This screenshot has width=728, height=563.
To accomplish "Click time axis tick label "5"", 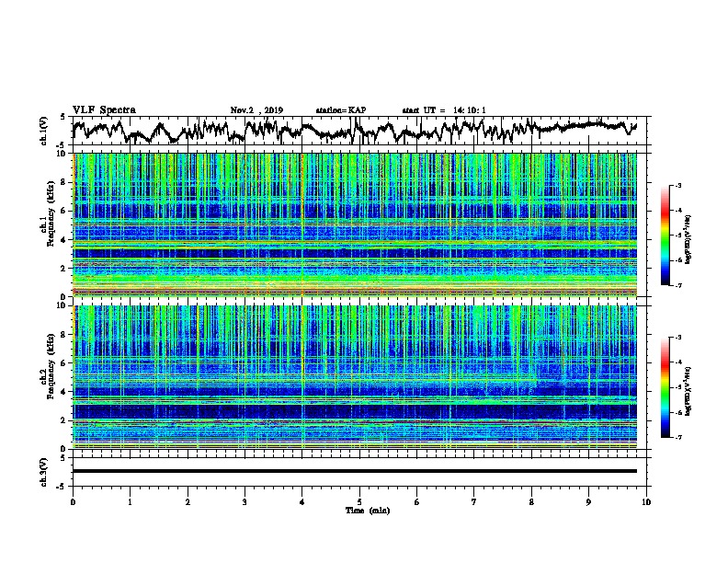I will (359, 502).
